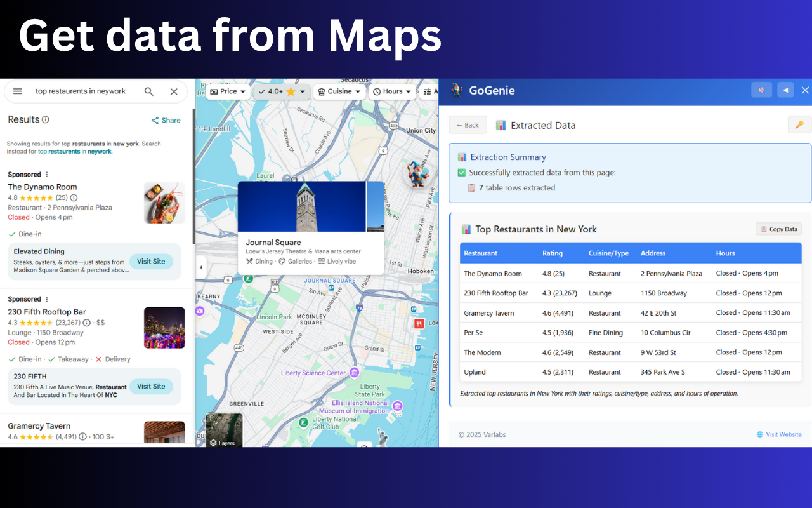Screen dimensions: 812x508
Task: Click the Address column header
Action: (x=653, y=253)
